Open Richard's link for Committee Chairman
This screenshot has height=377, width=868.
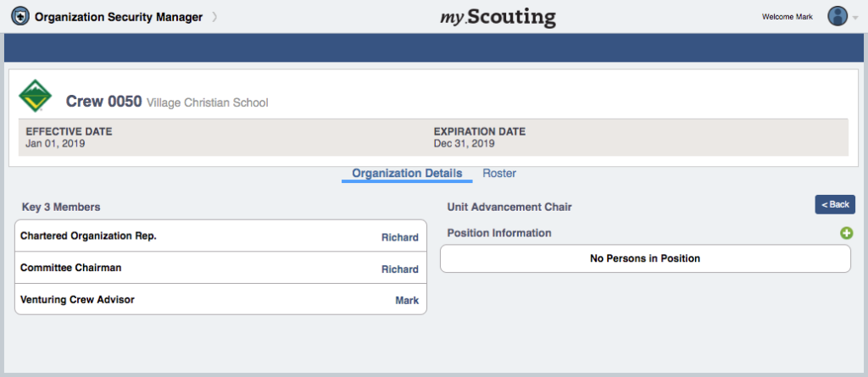click(400, 269)
